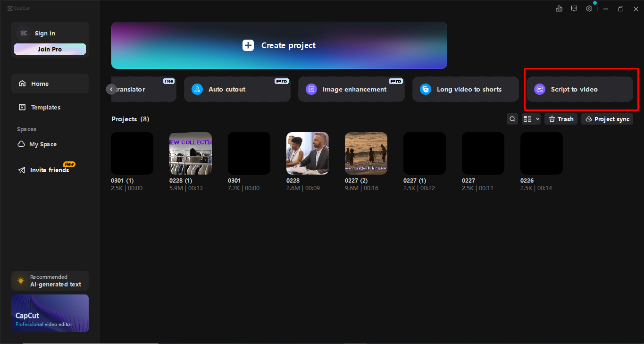Open the 0227 (2) beach project thumbnail
The image size is (644, 344).
click(x=366, y=153)
